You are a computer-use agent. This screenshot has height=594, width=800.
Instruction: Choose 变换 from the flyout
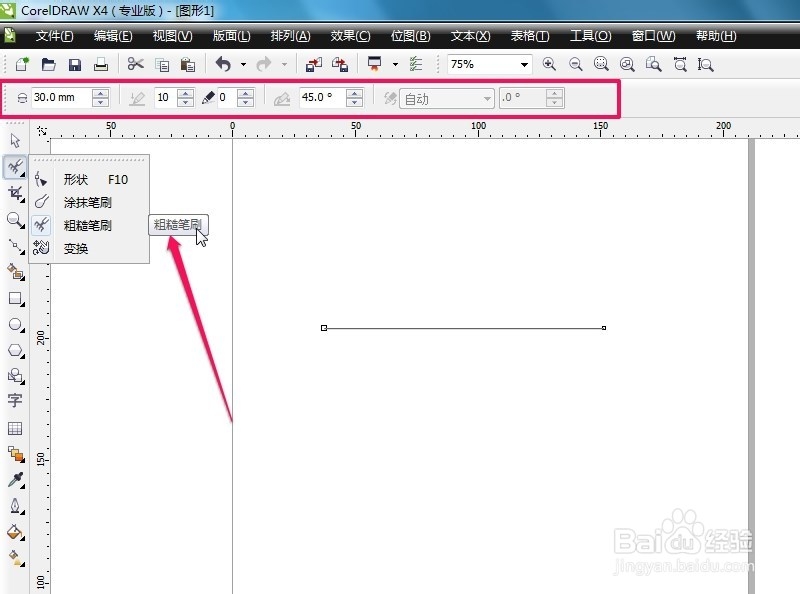pyautogui.click(x=89, y=249)
